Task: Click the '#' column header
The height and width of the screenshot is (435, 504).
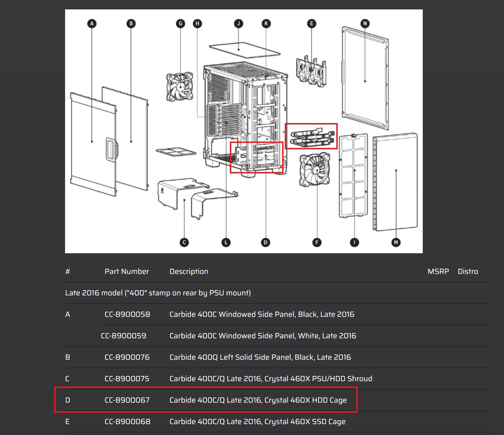Action: 68,271
